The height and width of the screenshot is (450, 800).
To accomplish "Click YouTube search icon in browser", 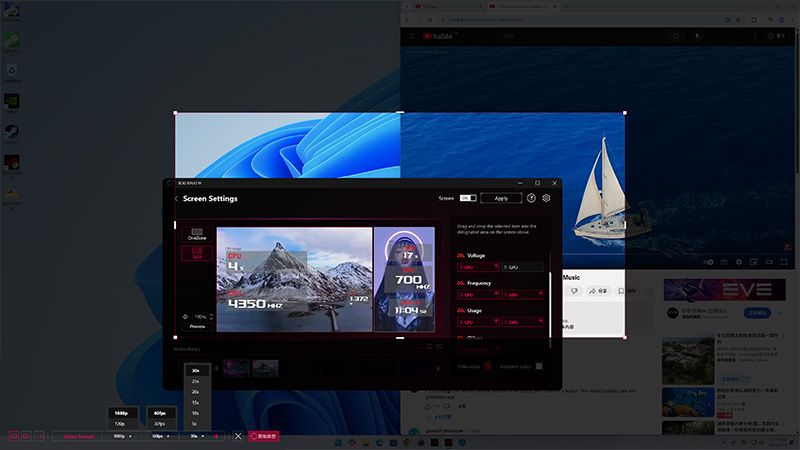I will click(676, 36).
